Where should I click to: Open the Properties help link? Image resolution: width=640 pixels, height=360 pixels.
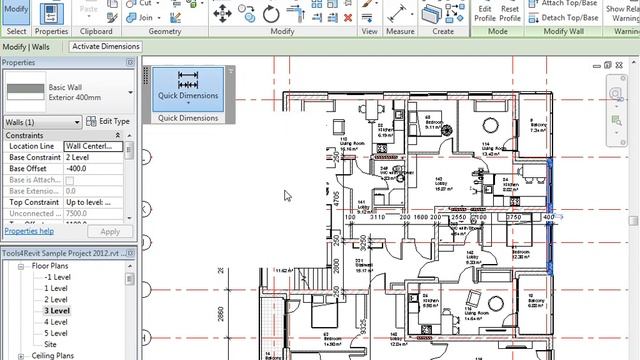[x=29, y=231]
